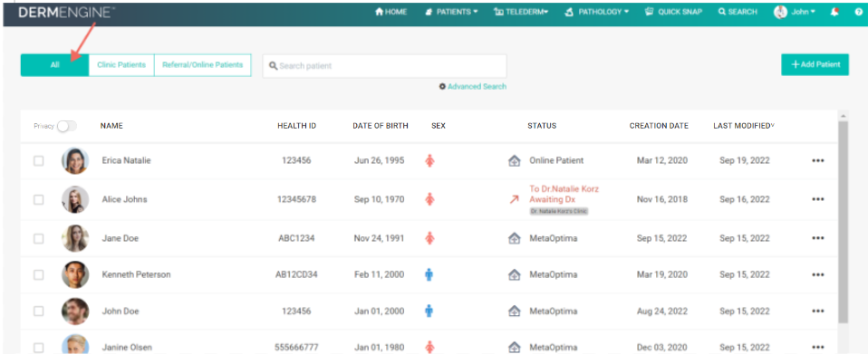Viewport: 868px width, 354px height.
Task: Open more options for Janine Olsen
Action: tap(817, 348)
